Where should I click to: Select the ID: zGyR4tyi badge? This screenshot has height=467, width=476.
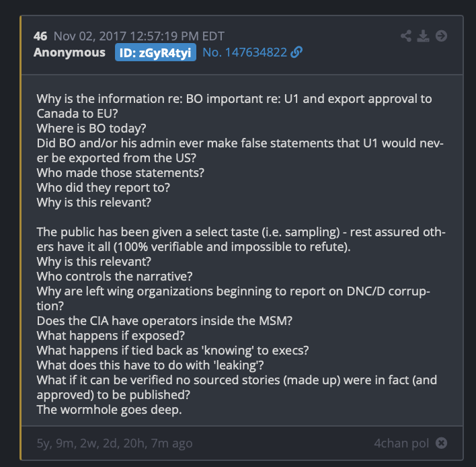click(155, 52)
